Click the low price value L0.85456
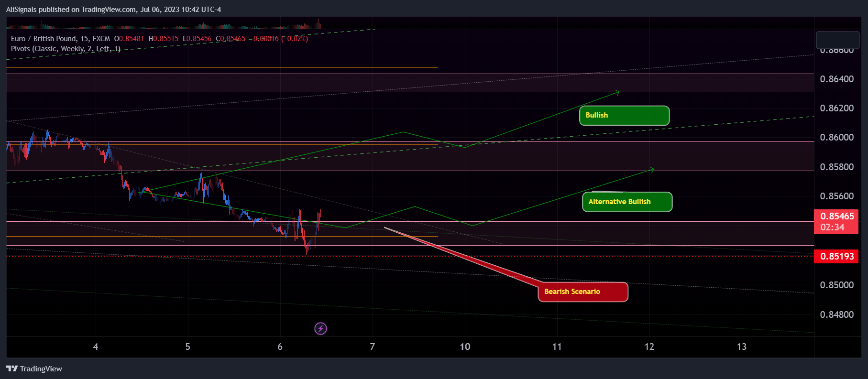The width and height of the screenshot is (868, 379). tap(197, 39)
